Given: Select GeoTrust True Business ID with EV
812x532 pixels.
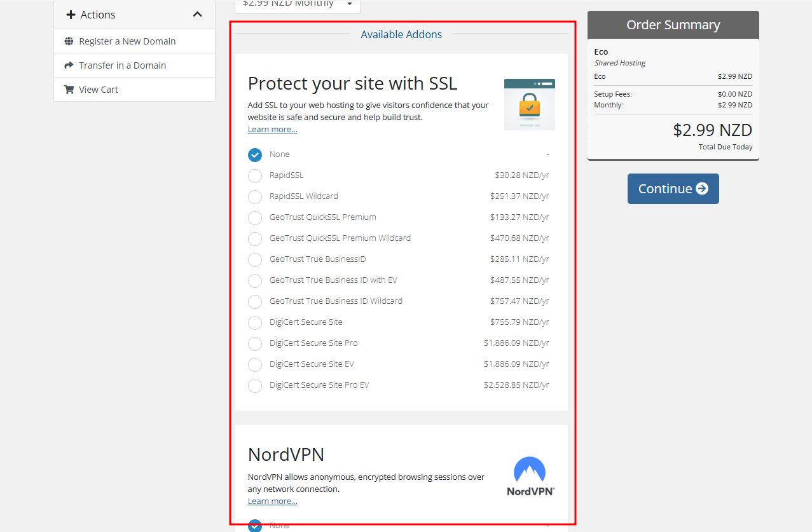Looking at the screenshot, I should (255, 280).
